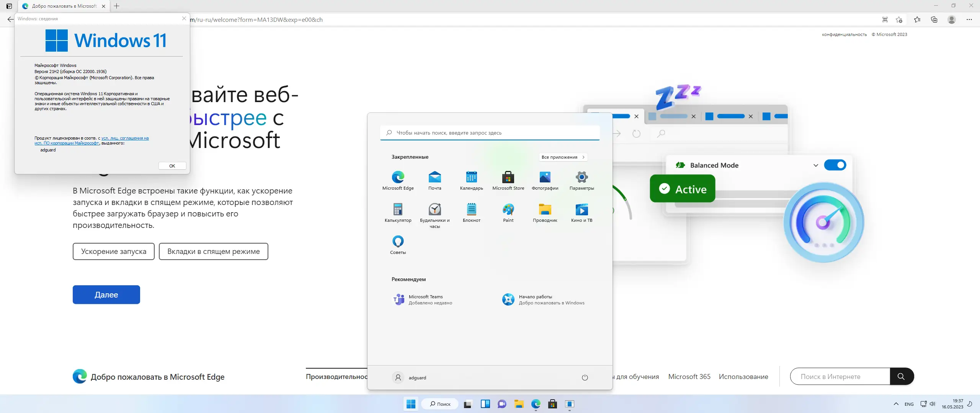The height and width of the screenshot is (413, 980).
Task: Go to the Использование section
Action: coord(743,377)
